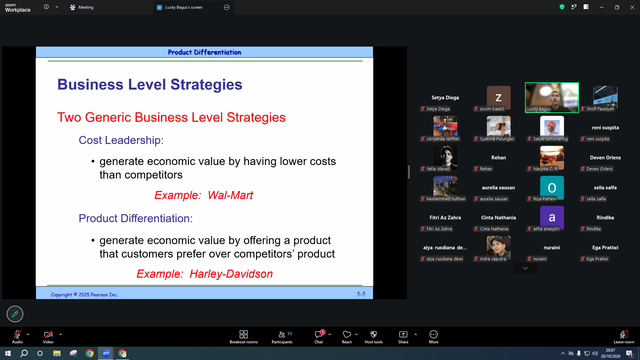
Task: Open the React emoji menu
Action: coord(347,337)
